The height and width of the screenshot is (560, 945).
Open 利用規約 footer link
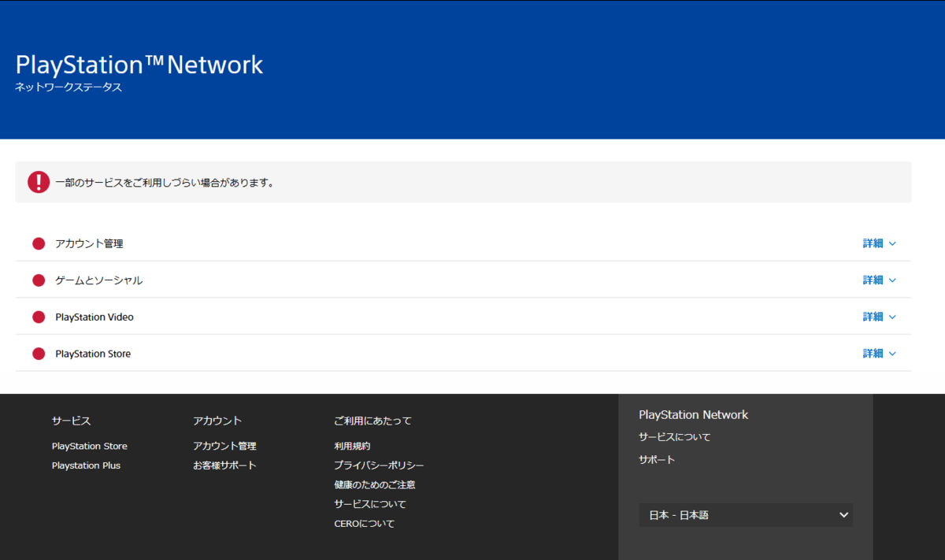[352, 446]
